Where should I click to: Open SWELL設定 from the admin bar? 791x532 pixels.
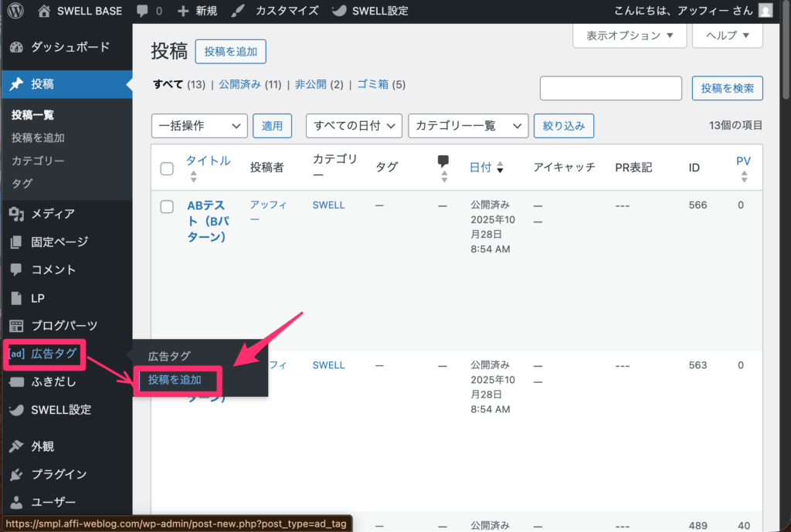368,11
